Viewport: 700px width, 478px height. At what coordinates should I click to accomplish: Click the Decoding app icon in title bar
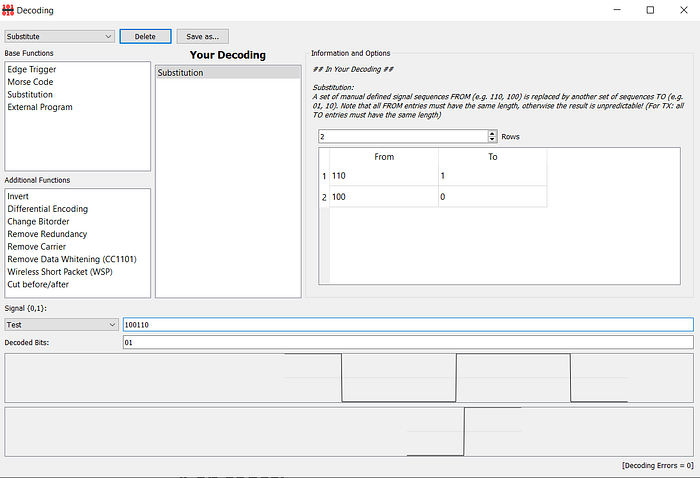pyautogui.click(x=8, y=10)
